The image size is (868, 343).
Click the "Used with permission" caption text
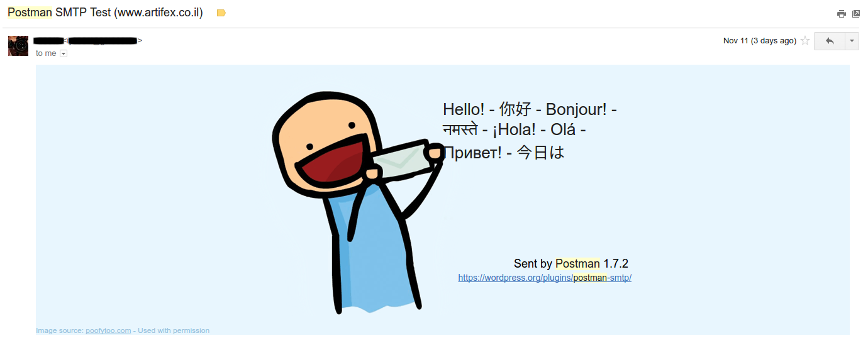174,330
